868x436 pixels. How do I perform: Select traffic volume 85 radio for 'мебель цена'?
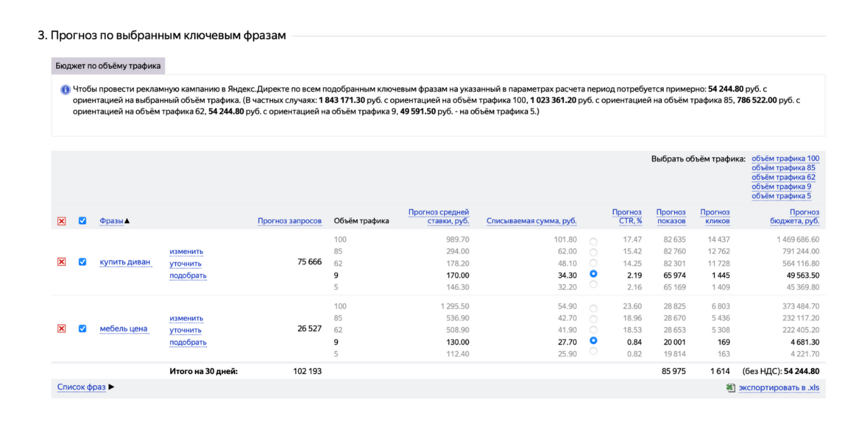tap(593, 319)
